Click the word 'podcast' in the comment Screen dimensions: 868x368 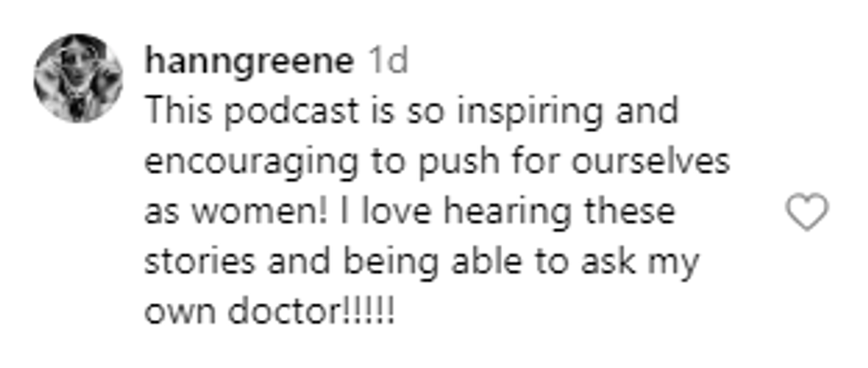[292, 113]
